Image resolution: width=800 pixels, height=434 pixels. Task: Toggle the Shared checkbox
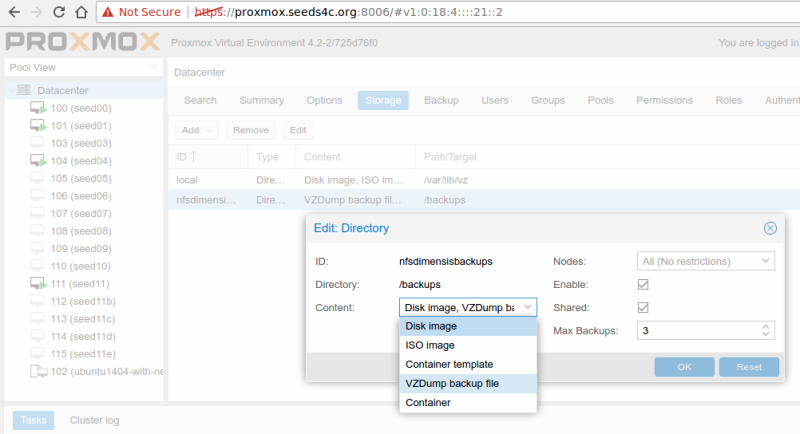pyautogui.click(x=644, y=308)
